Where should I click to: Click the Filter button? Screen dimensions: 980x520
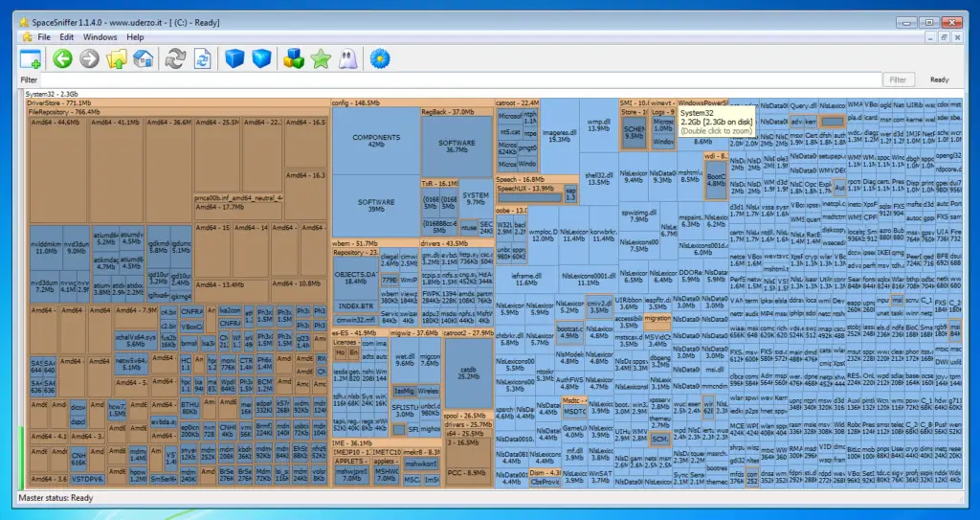pyautogui.click(x=898, y=79)
